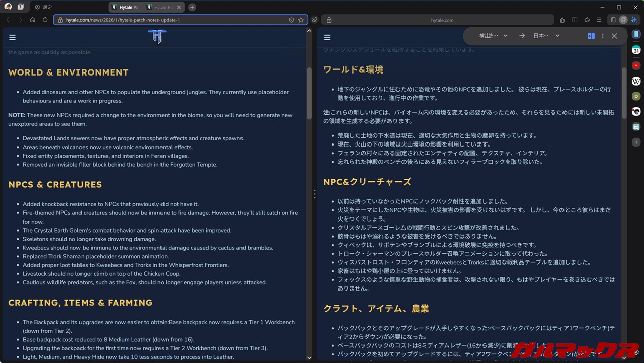Open the Wikipedia sidebar shortcut

tap(636, 81)
